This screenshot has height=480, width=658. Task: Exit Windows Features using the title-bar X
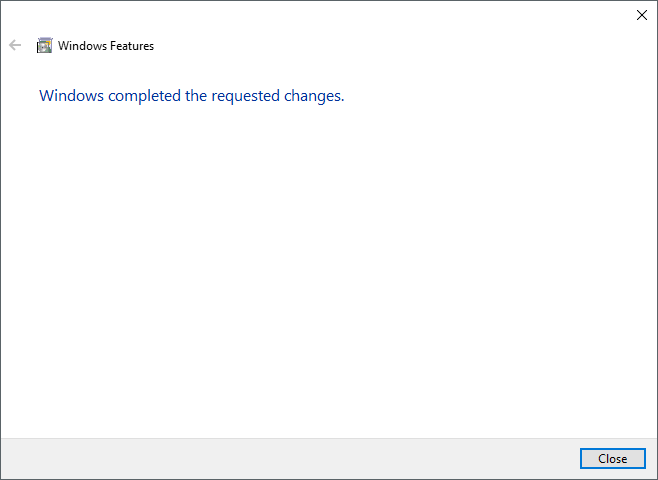[642, 15]
